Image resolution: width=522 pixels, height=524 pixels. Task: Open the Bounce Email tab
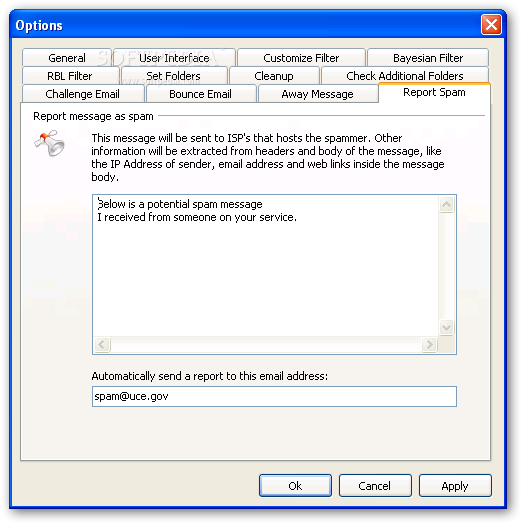(201, 94)
